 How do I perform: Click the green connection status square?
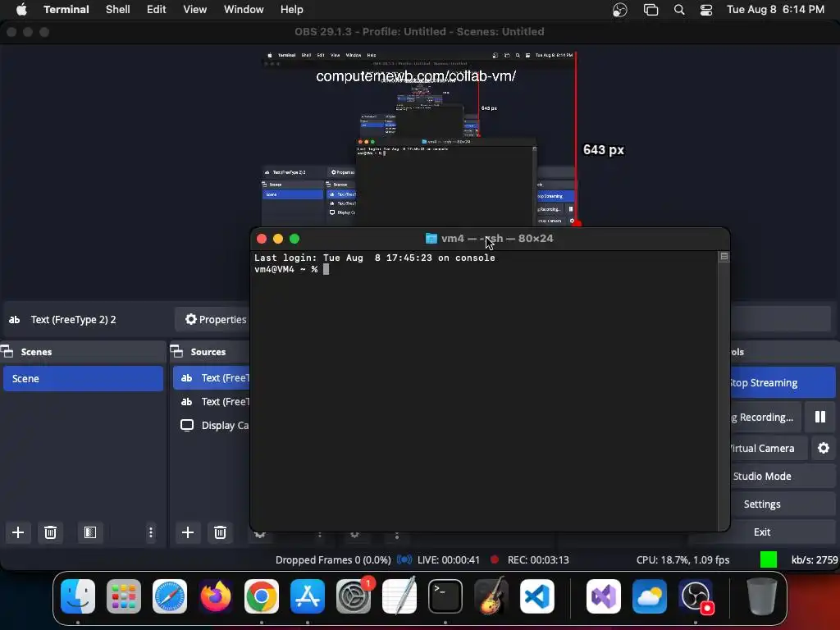point(768,559)
